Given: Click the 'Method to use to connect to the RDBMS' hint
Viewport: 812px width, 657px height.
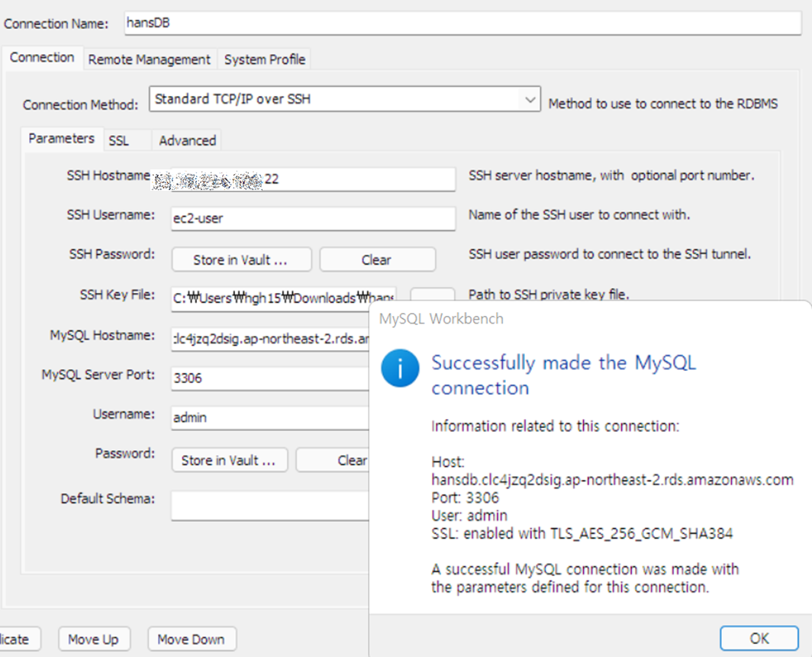Looking at the screenshot, I should (x=663, y=104).
